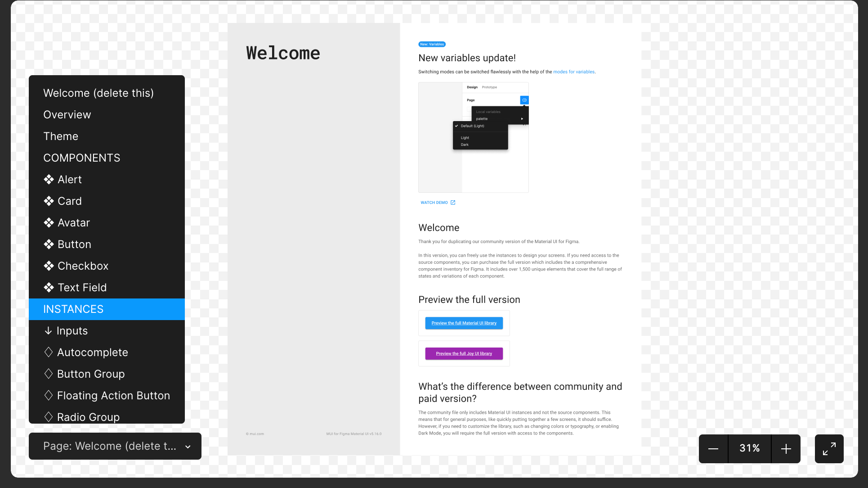
Task: Click the Button component icon
Action: [x=49, y=244]
